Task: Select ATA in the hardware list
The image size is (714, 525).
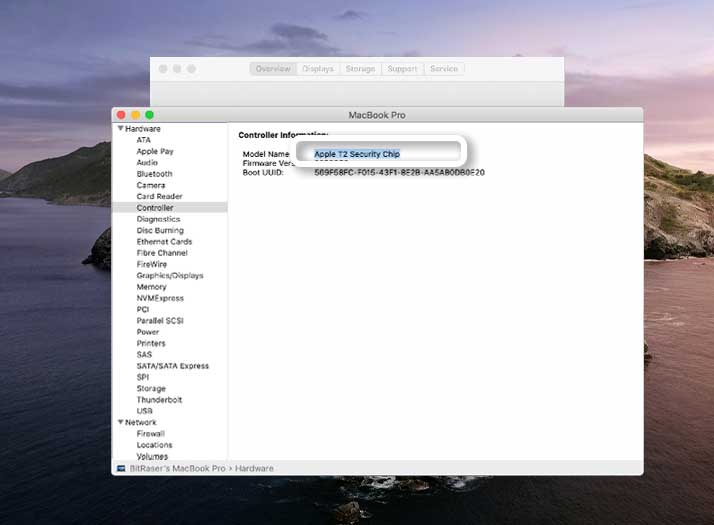Action: [143, 140]
